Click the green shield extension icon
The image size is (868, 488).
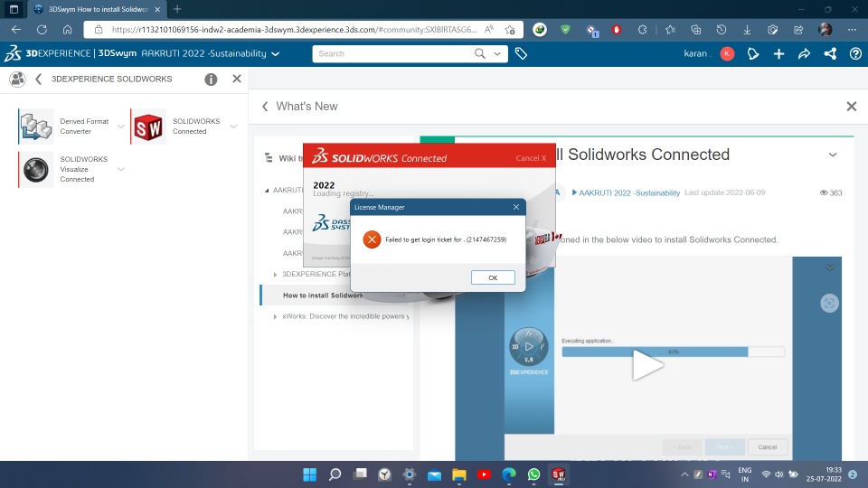[x=565, y=30]
